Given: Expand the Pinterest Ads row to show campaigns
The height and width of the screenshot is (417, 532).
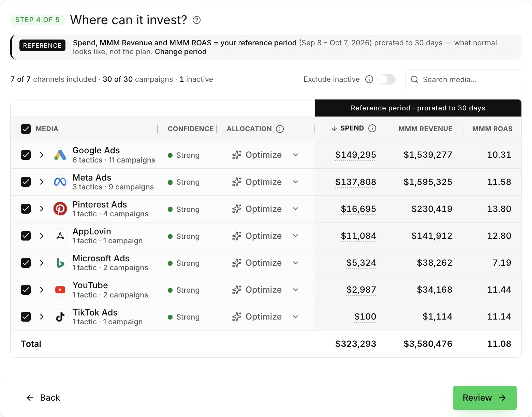Looking at the screenshot, I should (42, 209).
